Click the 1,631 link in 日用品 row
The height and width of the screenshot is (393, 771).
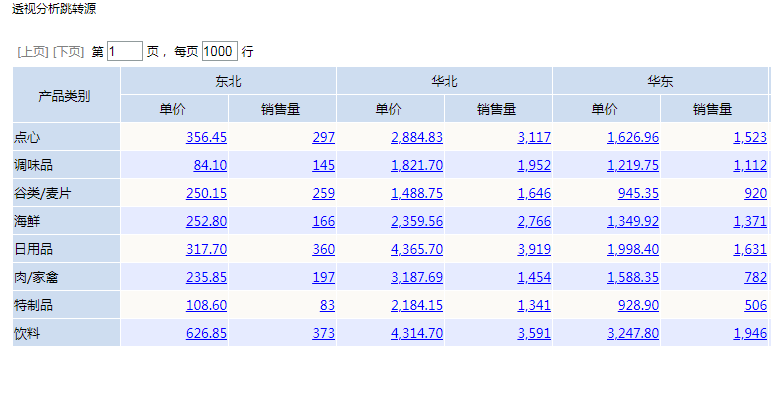(750, 249)
